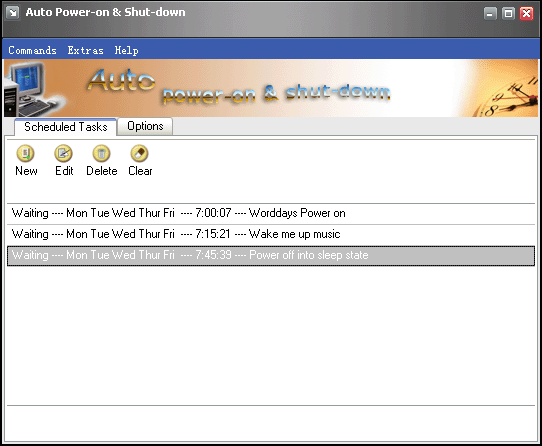Minimize the Auto Power-on window

490,13
